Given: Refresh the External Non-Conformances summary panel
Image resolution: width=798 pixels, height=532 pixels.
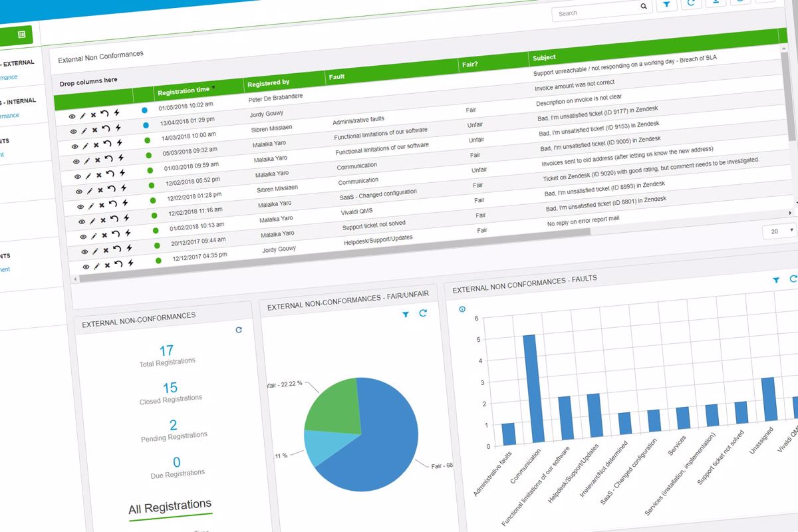Looking at the screenshot, I should [x=239, y=330].
